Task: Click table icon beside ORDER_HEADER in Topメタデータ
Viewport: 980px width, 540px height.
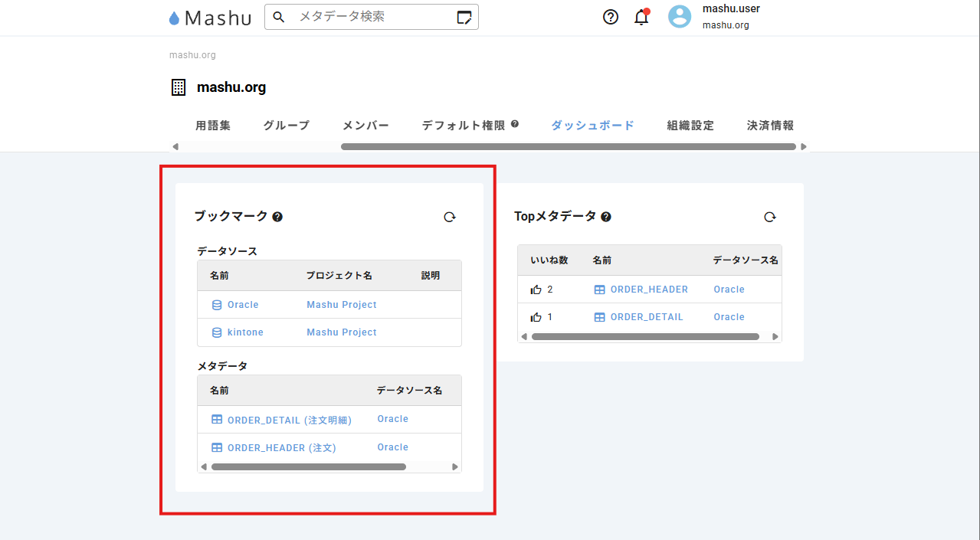Action: [600, 290]
